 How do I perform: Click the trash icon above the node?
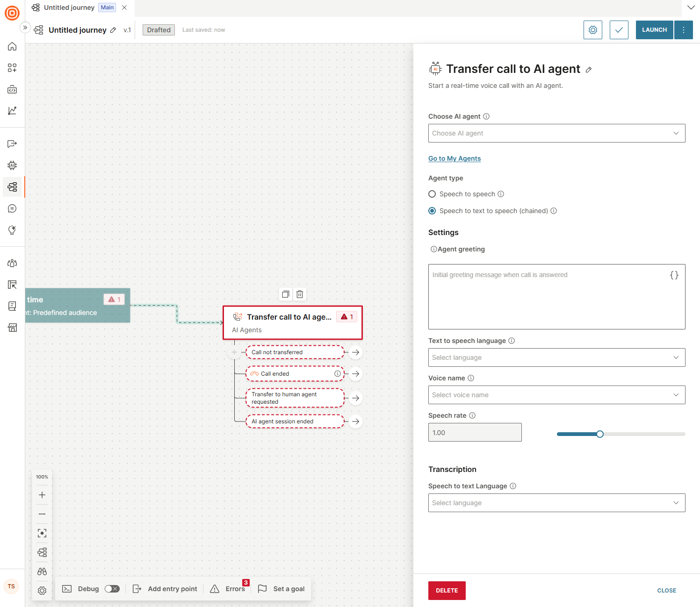300,294
